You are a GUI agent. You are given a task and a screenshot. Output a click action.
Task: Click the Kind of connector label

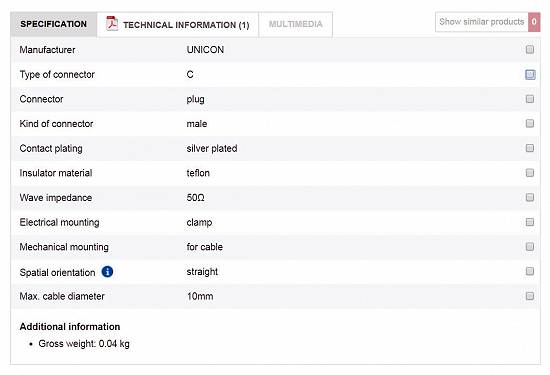coord(56,124)
